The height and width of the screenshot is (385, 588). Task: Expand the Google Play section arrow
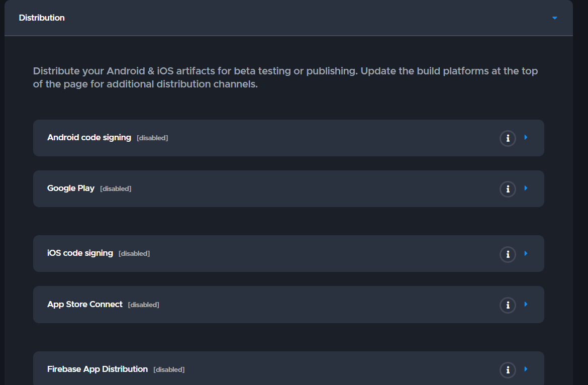pyautogui.click(x=526, y=188)
